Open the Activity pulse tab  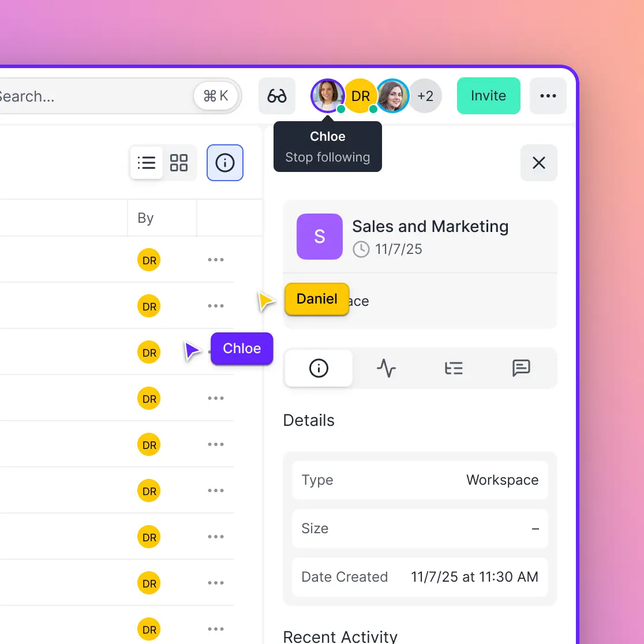(386, 368)
